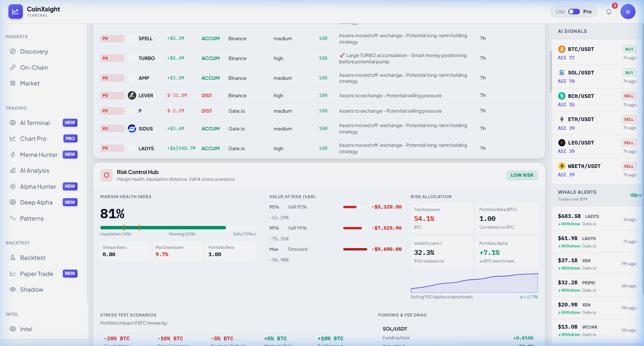Click the LOW RISK badge
Viewport: 644px width, 346px height.
522,175
